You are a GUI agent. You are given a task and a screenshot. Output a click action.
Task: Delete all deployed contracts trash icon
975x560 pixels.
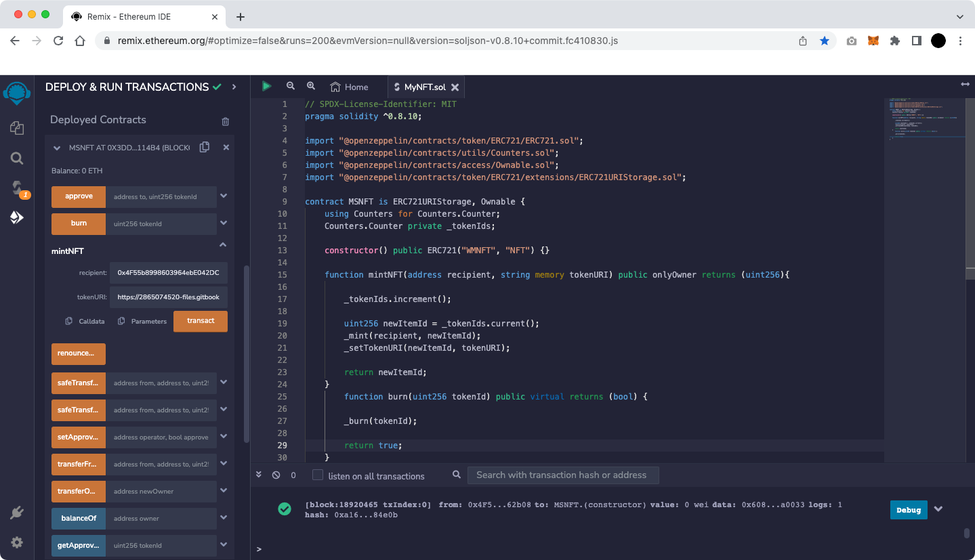tap(226, 121)
